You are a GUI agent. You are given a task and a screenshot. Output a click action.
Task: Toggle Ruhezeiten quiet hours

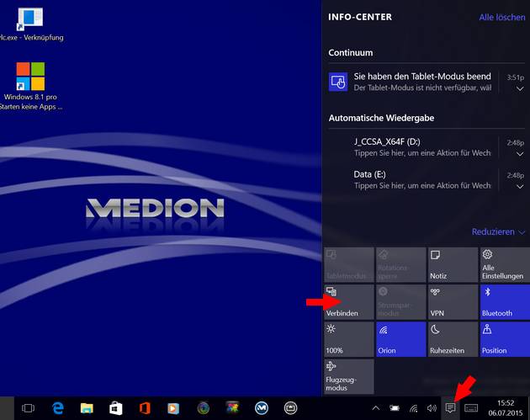(453, 339)
